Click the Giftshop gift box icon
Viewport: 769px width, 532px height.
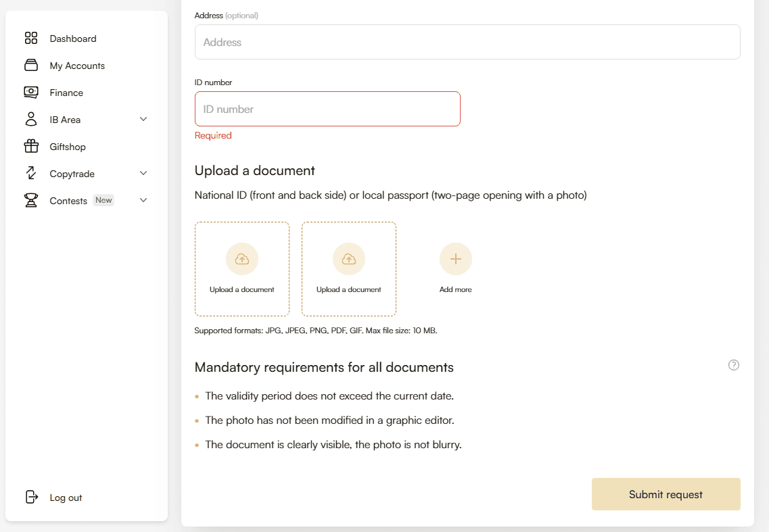click(x=31, y=147)
